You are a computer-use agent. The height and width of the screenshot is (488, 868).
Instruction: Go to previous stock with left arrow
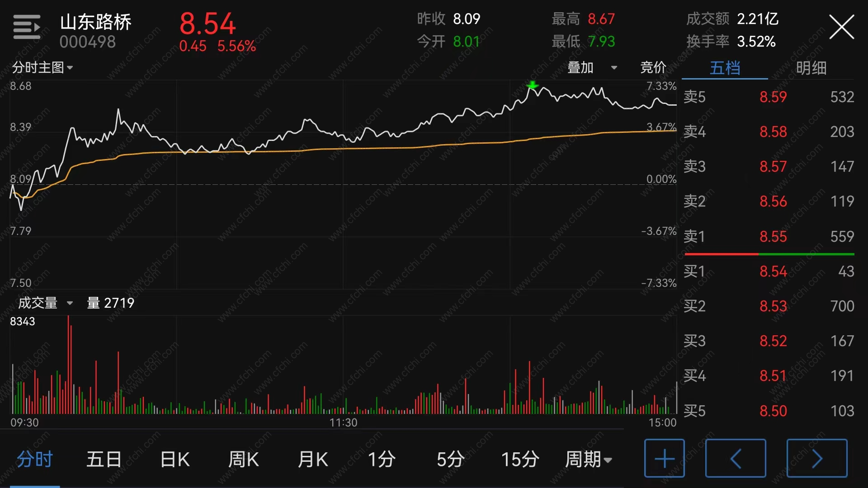click(736, 458)
